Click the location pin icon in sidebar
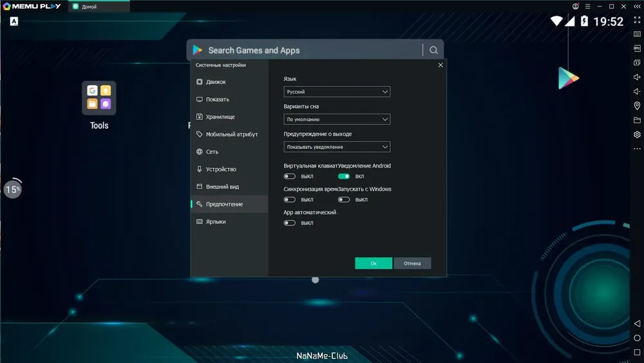This screenshot has height=363, width=644. click(x=637, y=106)
